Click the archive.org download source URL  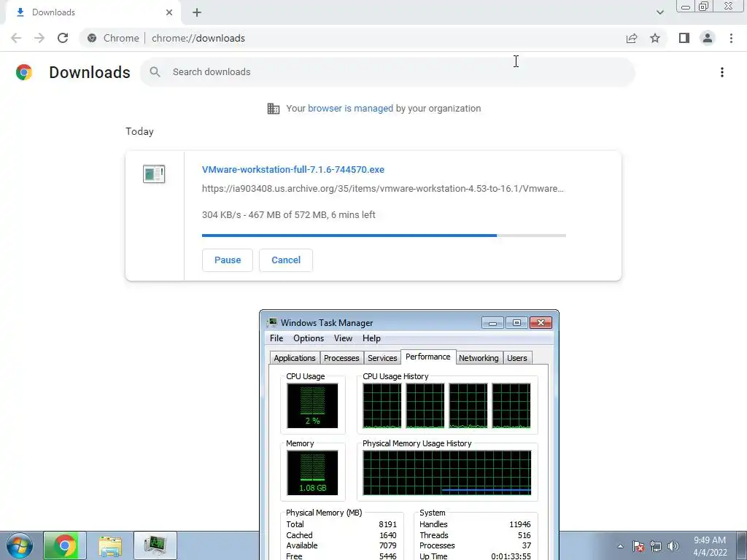[382, 189]
